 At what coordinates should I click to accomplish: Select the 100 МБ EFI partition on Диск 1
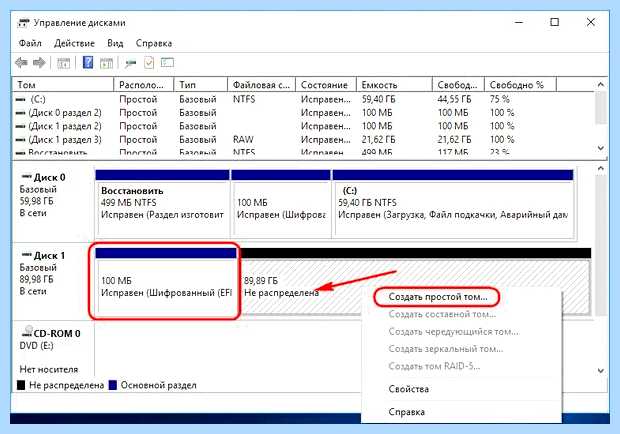tap(166, 281)
